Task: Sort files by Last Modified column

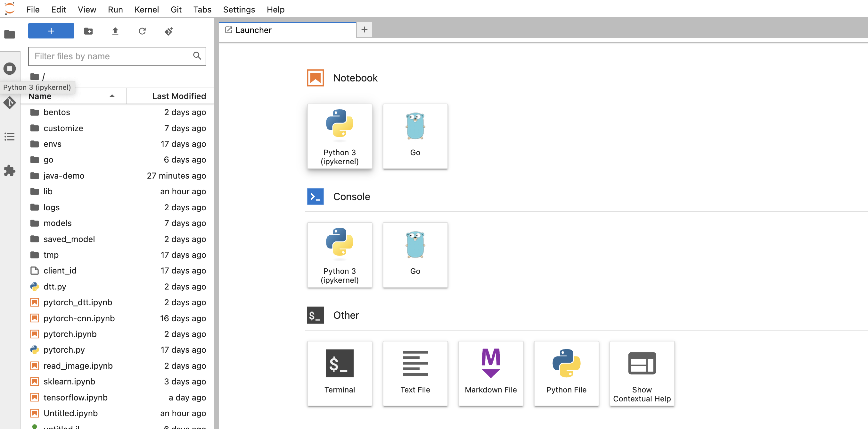Action: (x=179, y=96)
